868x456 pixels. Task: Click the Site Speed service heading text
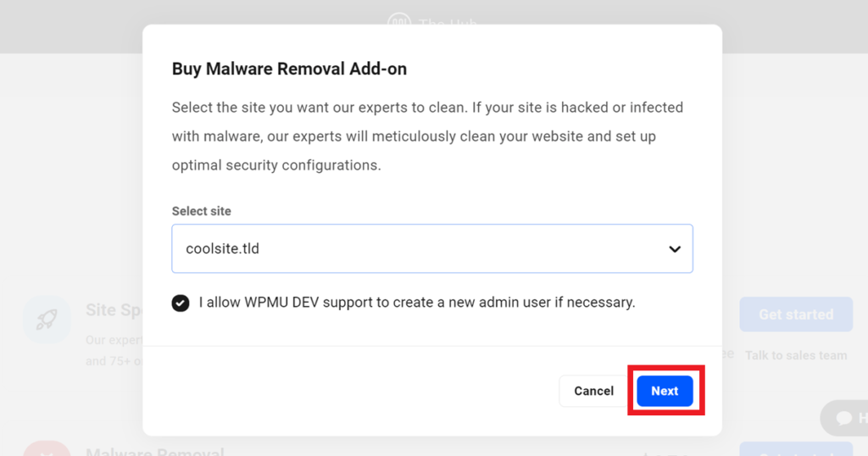tap(114, 310)
